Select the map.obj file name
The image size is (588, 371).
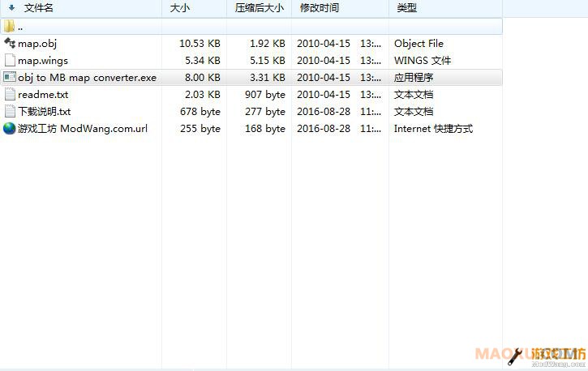(x=37, y=44)
